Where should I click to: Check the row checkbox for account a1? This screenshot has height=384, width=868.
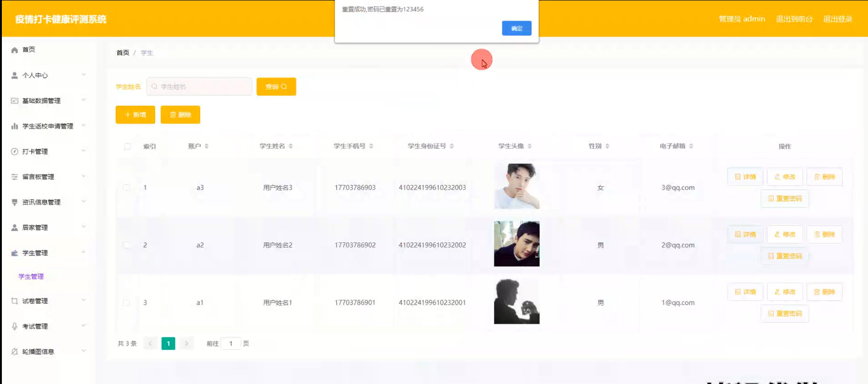coord(127,302)
